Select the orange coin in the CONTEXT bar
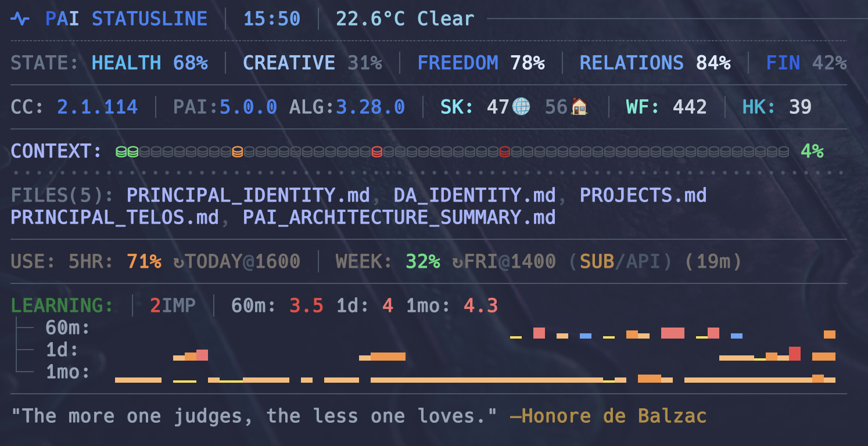Screen dimensions: 868x446 [x=237, y=151]
